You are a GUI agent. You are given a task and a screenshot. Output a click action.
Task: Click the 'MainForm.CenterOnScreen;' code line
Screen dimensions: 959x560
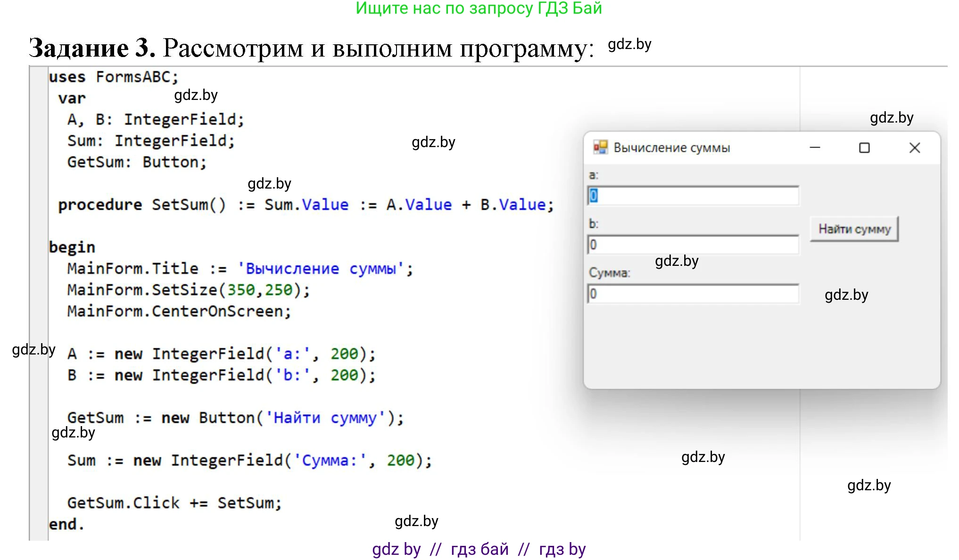[179, 311]
